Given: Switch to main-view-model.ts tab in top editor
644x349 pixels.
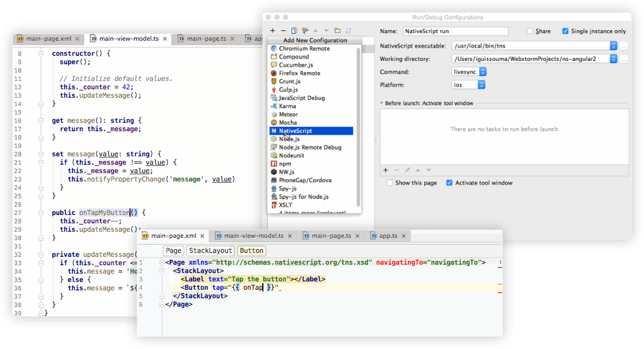Looking at the screenshot, I should (128, 39).
